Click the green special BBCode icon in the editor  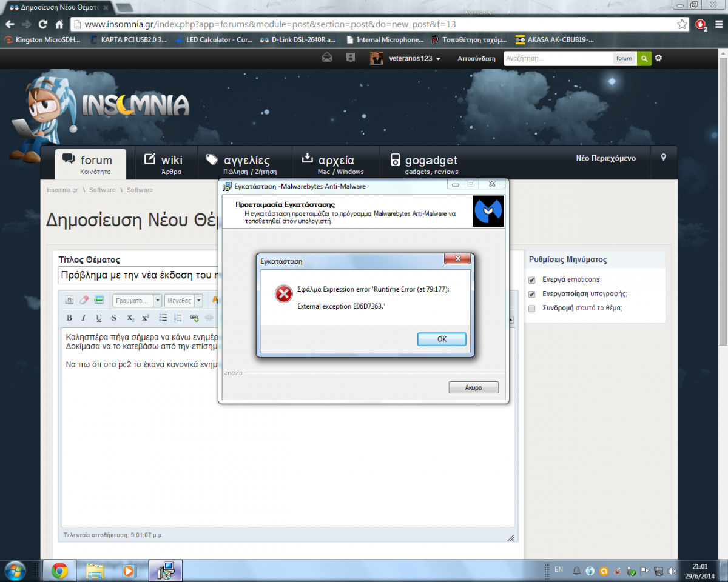click(99, 300)
